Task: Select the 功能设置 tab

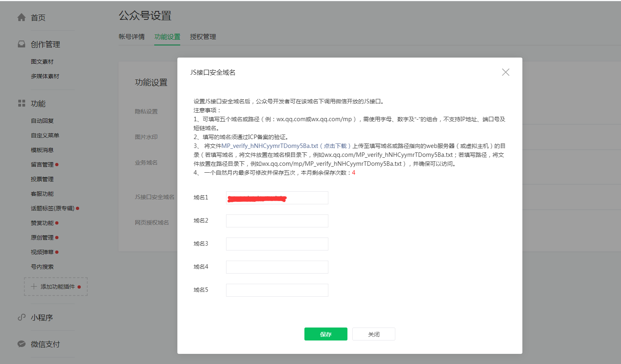Action: pyautogui.click(x=167, y=36)
